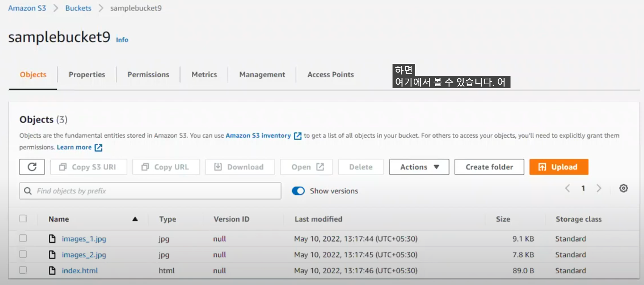The height and width of the screenshot is (285, 644).
Task: Open the Learn more link
Action: pyautogui.click(x=74, y=147)
